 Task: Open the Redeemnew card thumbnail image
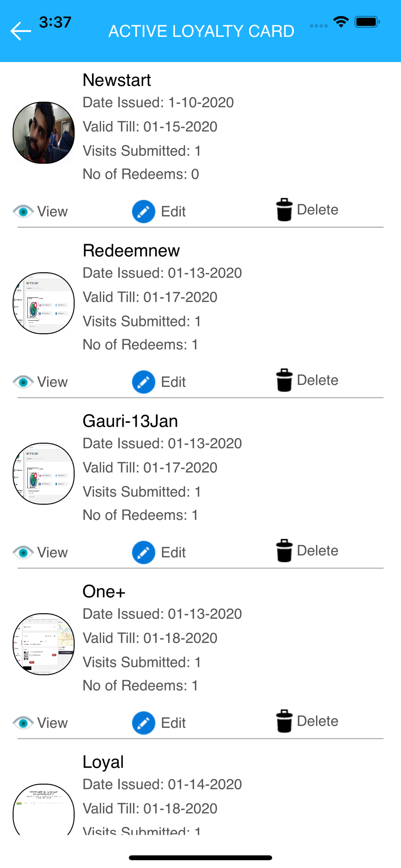43,303
